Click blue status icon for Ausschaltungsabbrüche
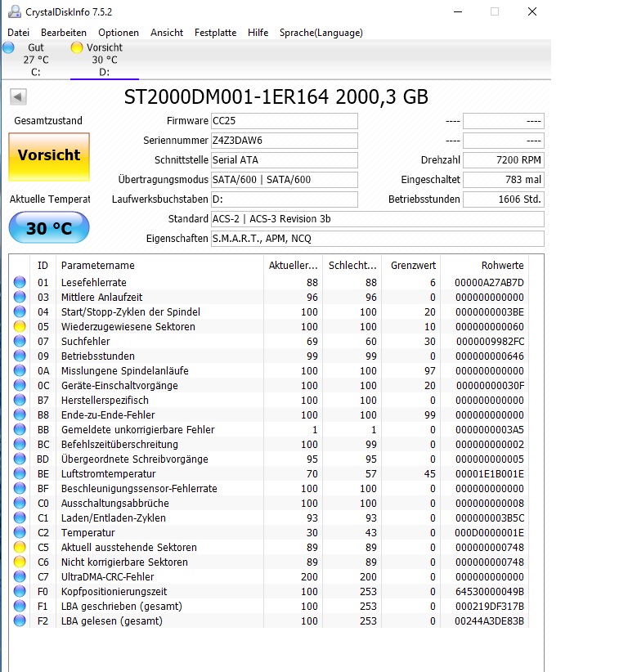The height and width of the screenshot is (672, 628). click(x=20, y=503)
